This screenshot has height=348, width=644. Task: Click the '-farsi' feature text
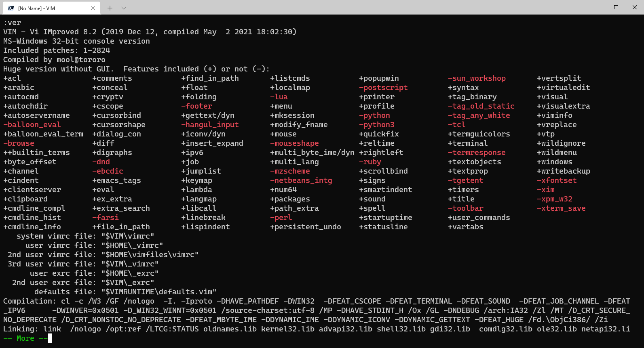[x=106, y=218]
